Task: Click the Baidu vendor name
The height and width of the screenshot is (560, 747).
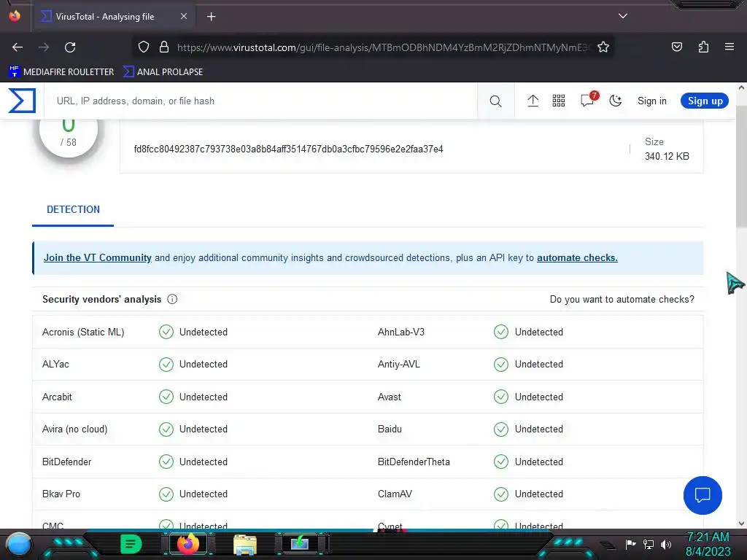Action: pos(390,429)
